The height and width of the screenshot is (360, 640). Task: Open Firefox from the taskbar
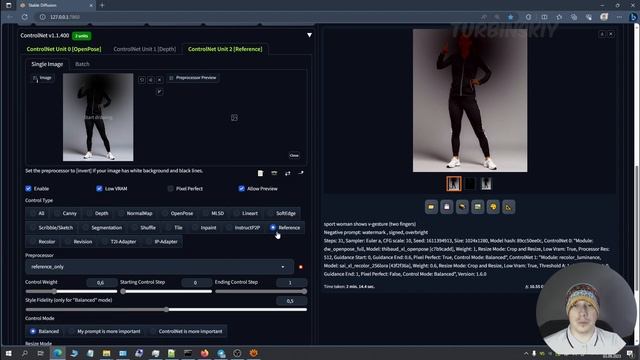(x=204, y=353)
